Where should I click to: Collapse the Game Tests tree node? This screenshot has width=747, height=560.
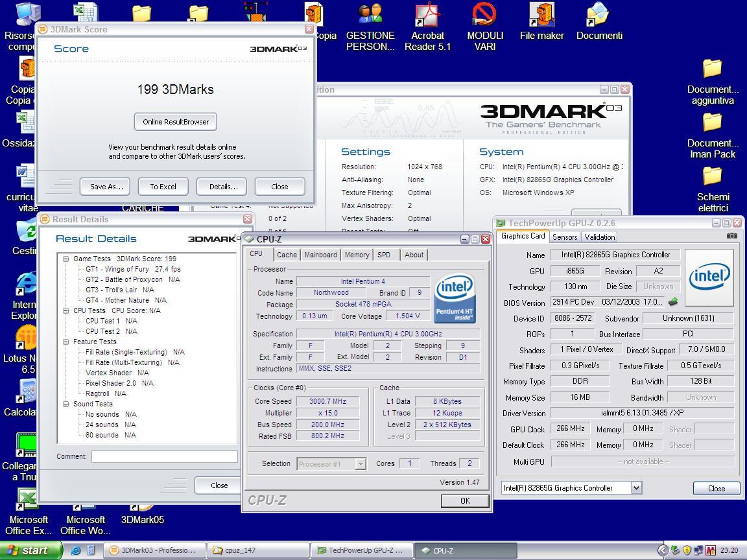click(x=65, y=259)
